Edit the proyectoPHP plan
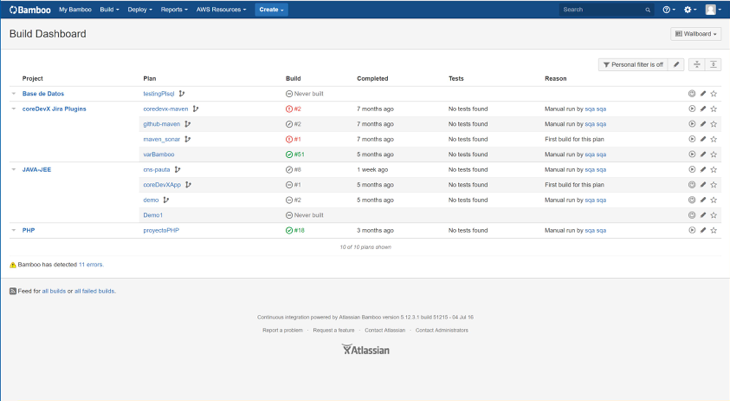The image size is (730, 401). pos(703,230)
